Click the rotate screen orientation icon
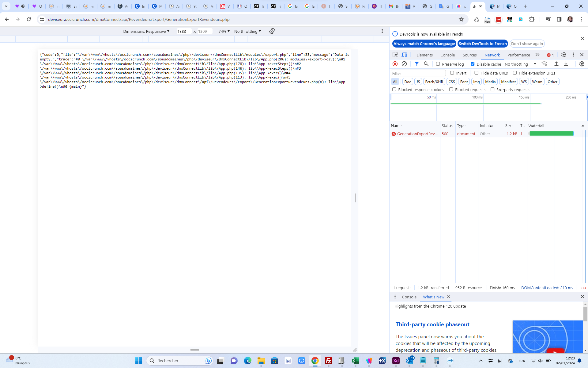 point(272,31)
